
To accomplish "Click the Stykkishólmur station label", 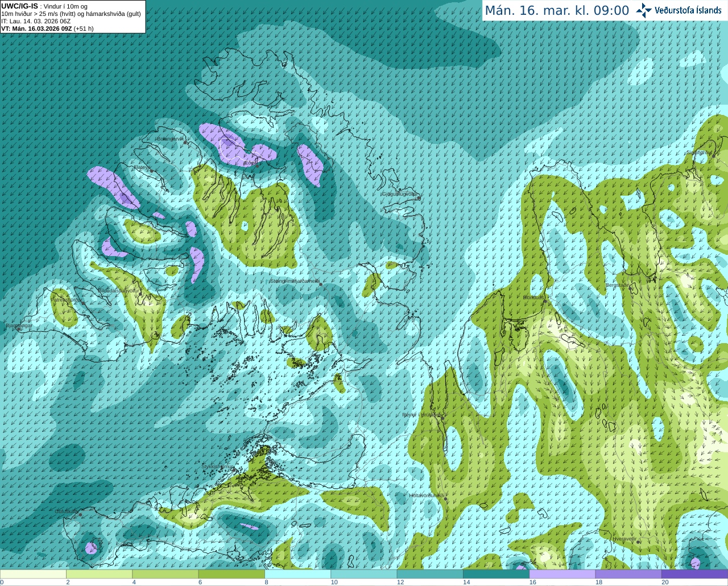I will [x=218, y=467].
